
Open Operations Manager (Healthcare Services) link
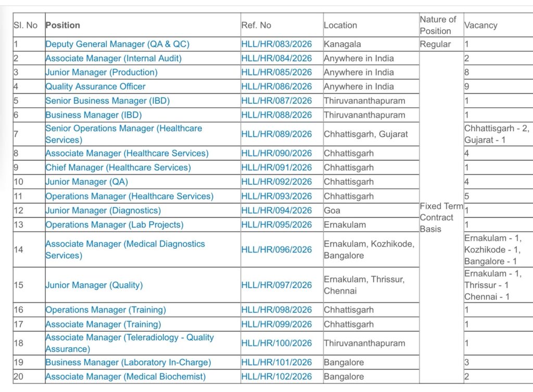[x=129, y=196]
